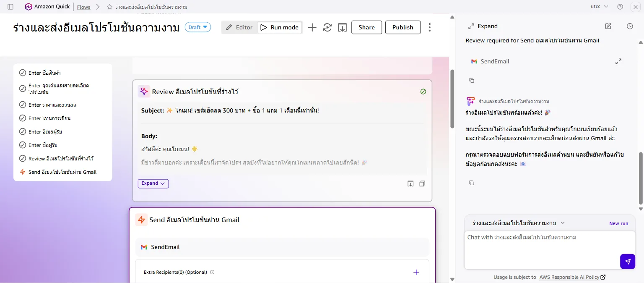Open the utcc account dropdown
The width and height of the screenshot is (644, 283).
599,7
